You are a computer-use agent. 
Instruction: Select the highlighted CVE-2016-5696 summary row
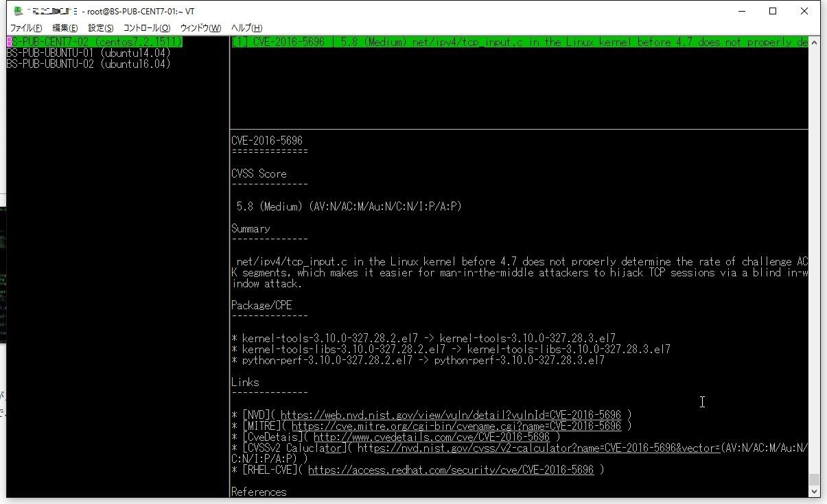point(519,42)
